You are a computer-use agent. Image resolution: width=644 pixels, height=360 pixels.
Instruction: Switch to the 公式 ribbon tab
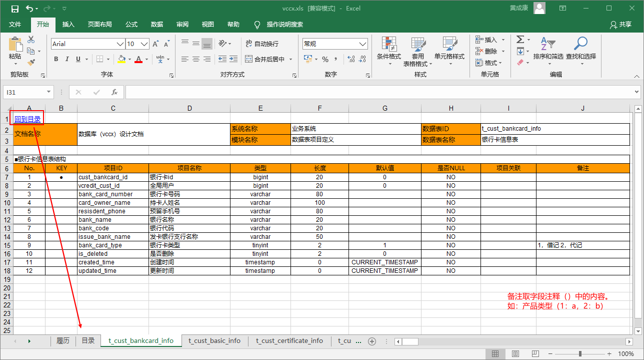131,25
